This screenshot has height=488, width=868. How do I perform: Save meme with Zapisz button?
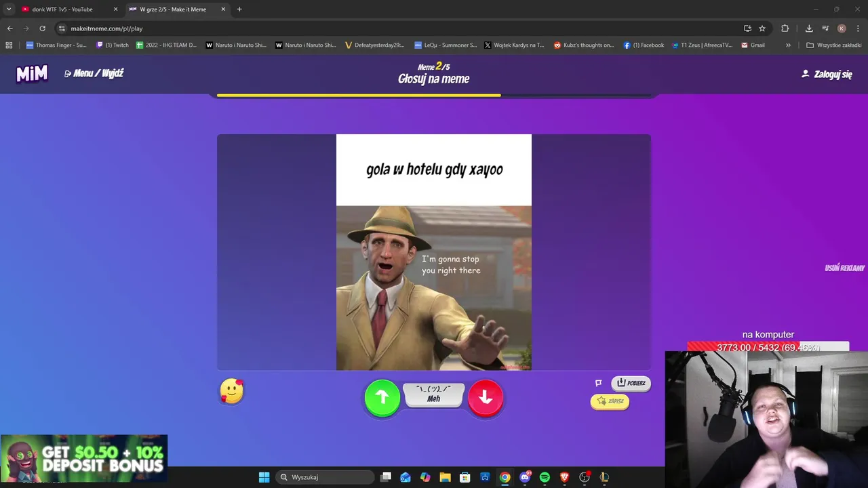(x=610, y=401)
